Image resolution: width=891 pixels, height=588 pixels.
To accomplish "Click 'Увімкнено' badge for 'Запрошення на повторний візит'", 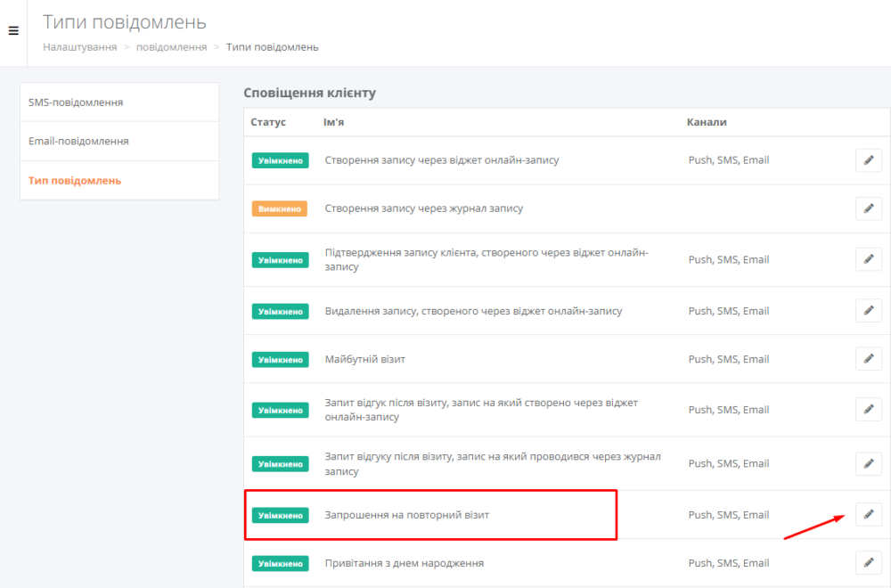I will 280,515.
